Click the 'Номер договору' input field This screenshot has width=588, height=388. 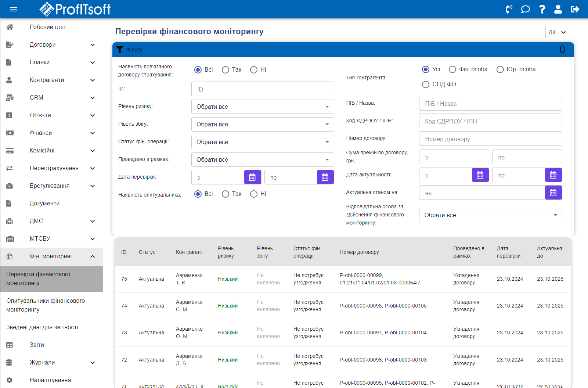tap(490, 139)
